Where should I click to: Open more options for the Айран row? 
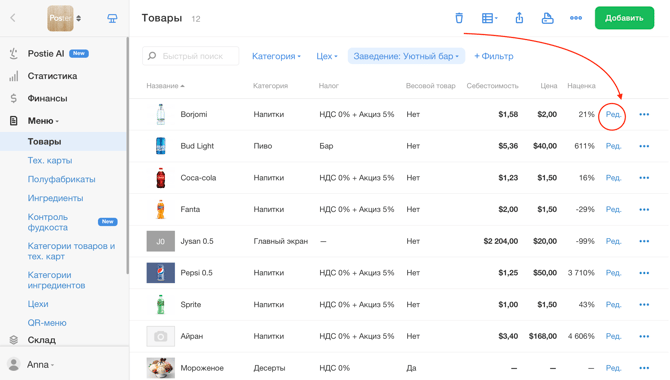[x=644, y=336]
